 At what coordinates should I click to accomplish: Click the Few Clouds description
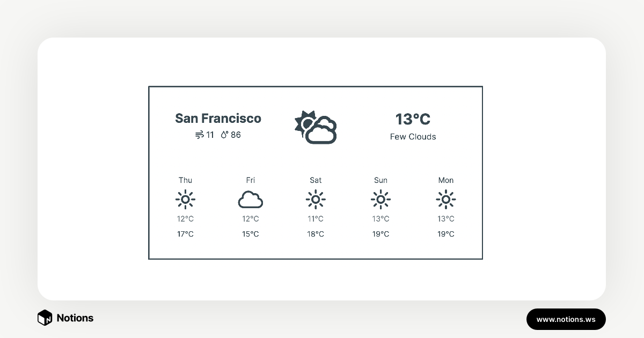click(x=413, y=137)
